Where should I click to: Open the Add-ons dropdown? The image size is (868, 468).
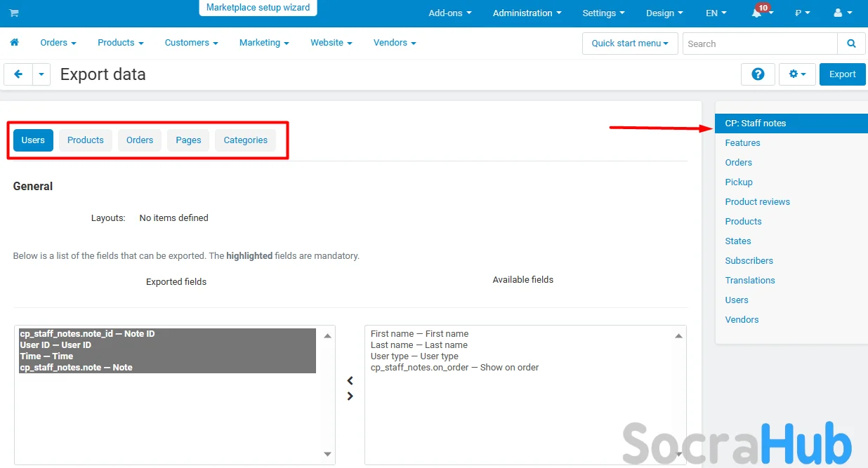(x=450, y=13)
